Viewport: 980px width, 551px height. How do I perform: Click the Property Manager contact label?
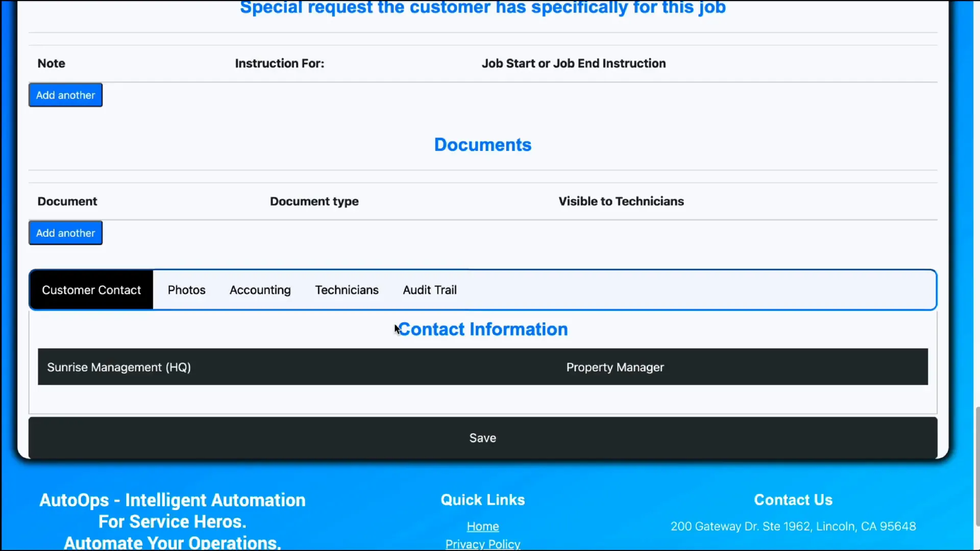(x=615, y=367)
